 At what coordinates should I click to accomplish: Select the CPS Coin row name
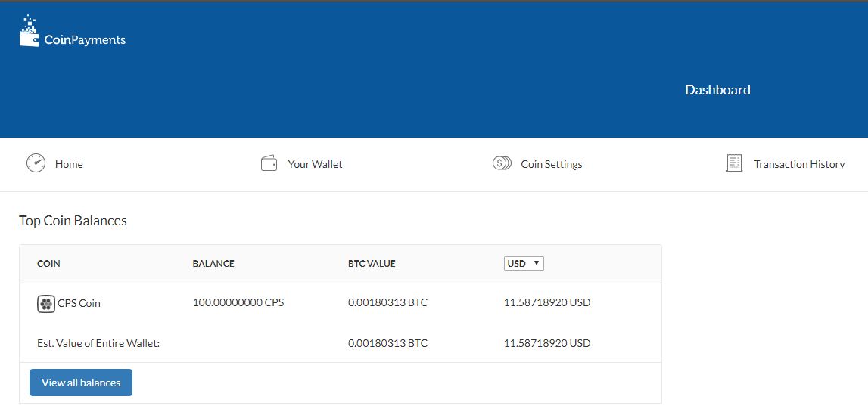tap(79, 304)
